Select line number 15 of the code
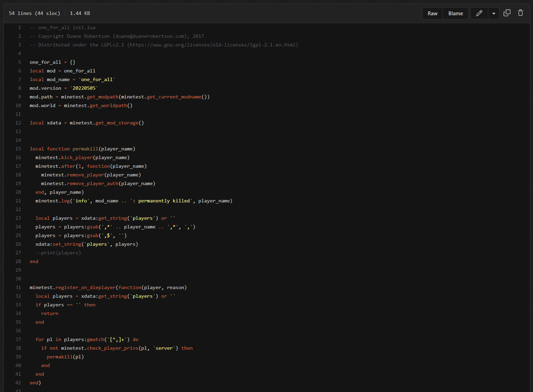 18,149
